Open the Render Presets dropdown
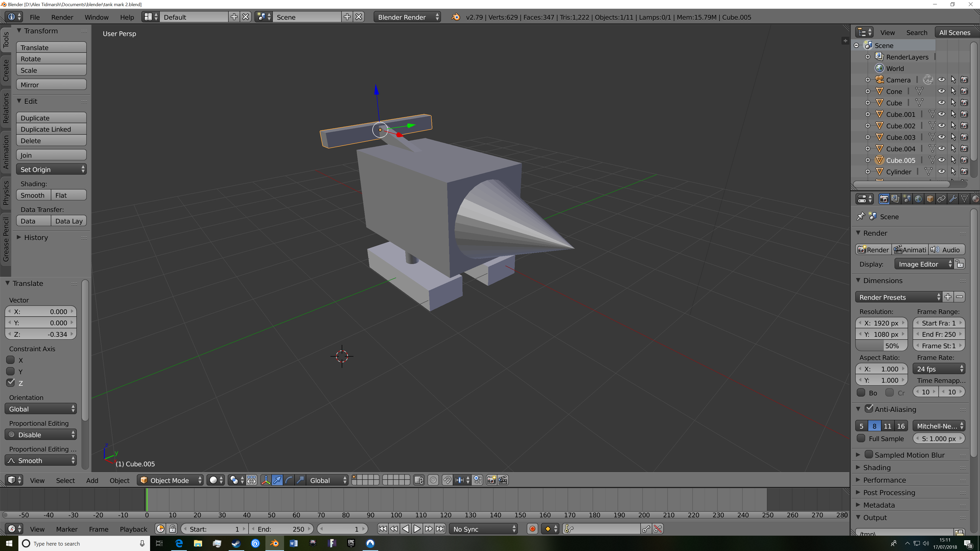 point(899,297)
